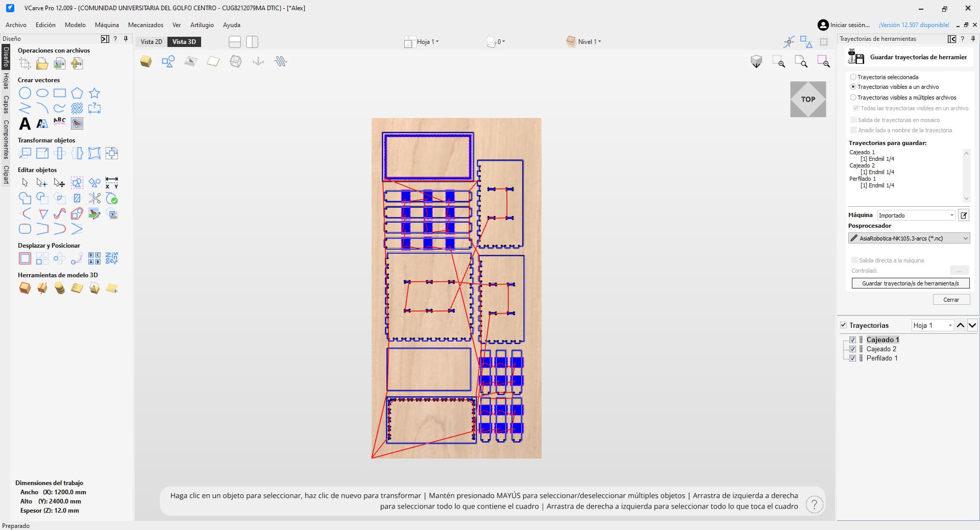Screen dimensions: 980x530
Task: Click the Iniciar sesión account button
Action: pyautogui.click(x=844, y=25)
